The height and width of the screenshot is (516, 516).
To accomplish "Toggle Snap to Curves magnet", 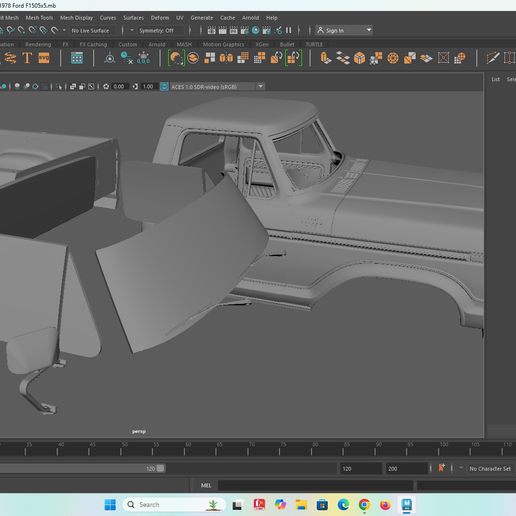I will [x=11, y=30].
